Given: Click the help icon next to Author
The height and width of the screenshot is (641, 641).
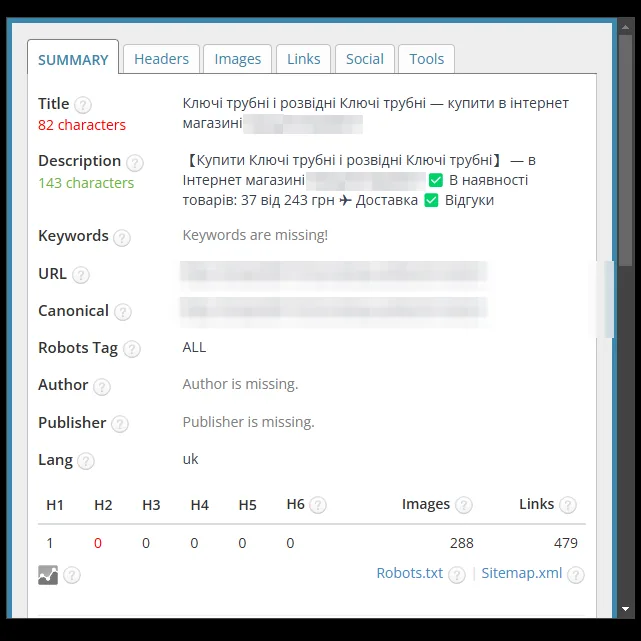Looking at the screenshot, I should 102,386.
